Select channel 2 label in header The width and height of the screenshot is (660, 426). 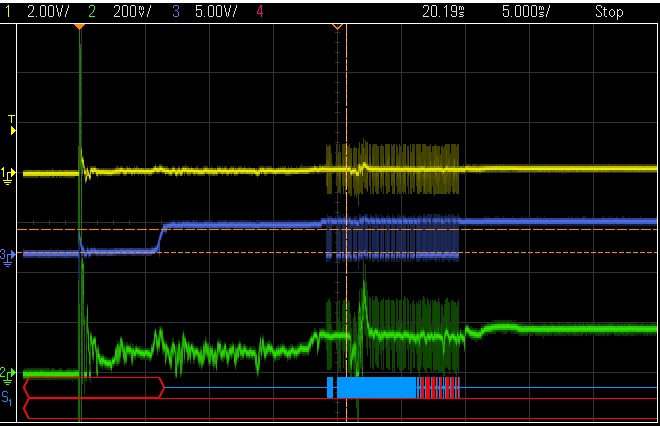92,11
